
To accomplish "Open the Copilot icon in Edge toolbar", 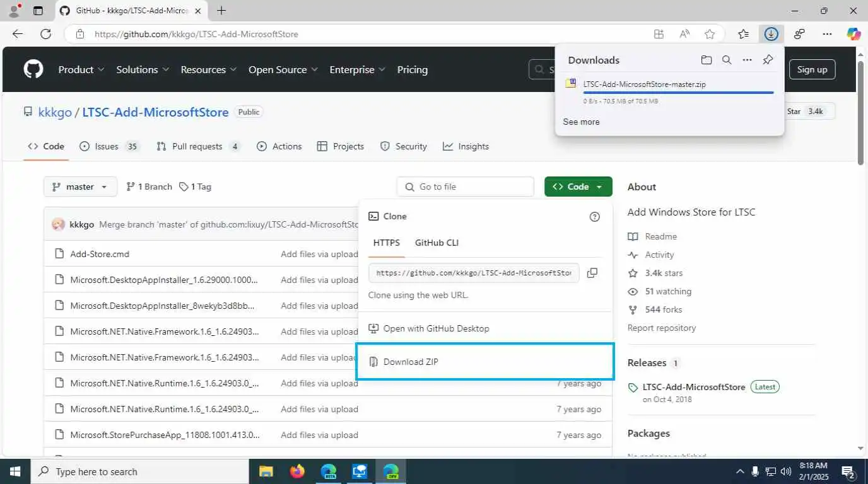I will pyautogui.click(x=853, y=34).
